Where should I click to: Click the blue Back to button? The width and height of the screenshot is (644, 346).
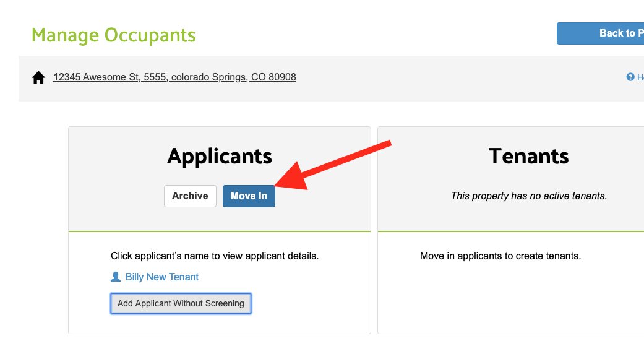[x=600, y=33]
